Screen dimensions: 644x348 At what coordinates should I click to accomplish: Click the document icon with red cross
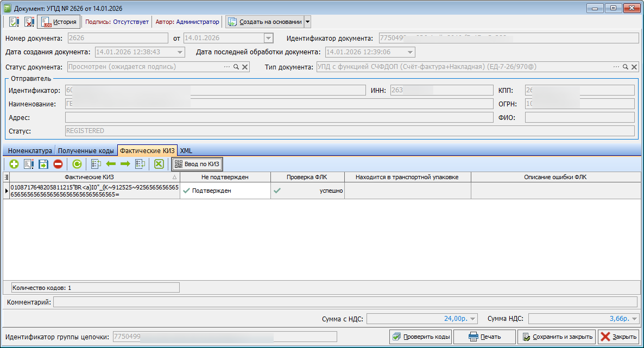tap(29, 22)
